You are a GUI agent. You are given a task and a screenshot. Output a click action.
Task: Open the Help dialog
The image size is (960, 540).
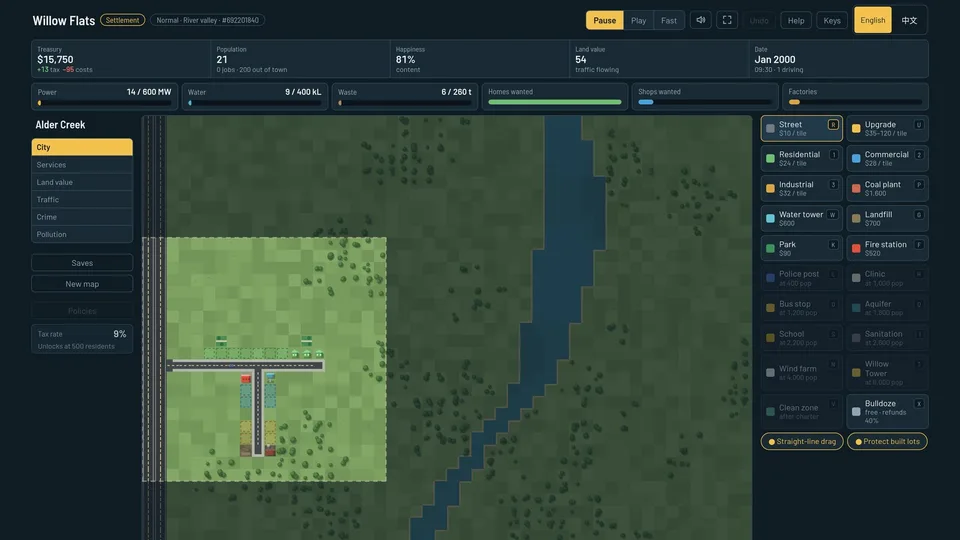click(x=796, y=20)
